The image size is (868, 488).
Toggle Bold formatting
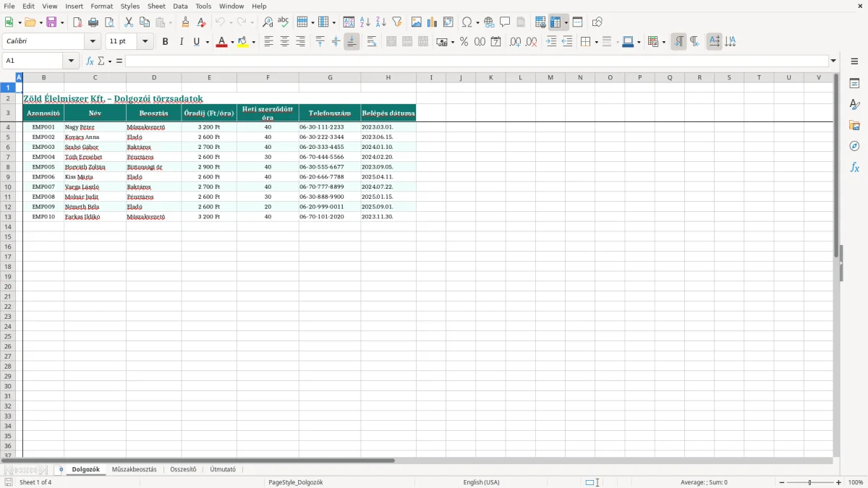[x=165, y=42]
